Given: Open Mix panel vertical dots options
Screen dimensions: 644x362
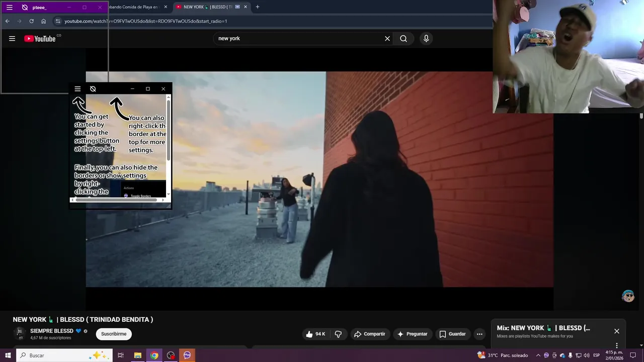Looking at the screenshot, I should pos(617,346).
